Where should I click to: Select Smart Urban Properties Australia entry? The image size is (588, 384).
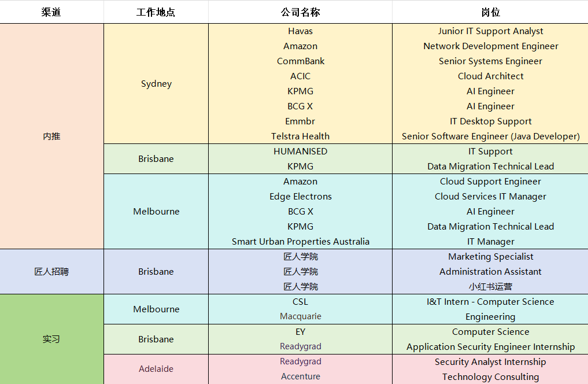(x=301, y=242)
